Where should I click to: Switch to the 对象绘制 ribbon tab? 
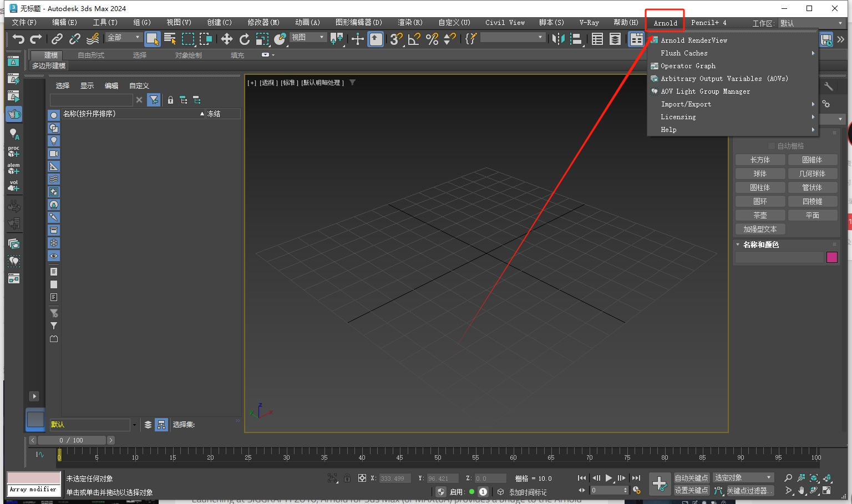189,55
